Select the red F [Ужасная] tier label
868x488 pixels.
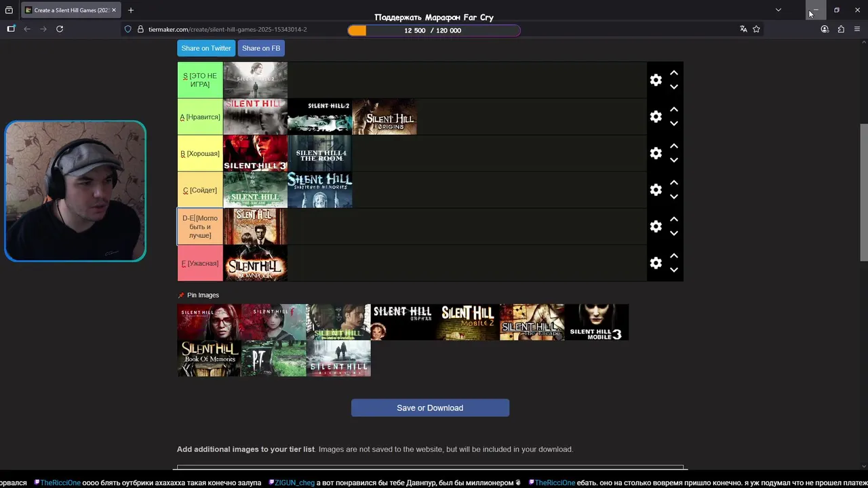[x=200, y=263]
